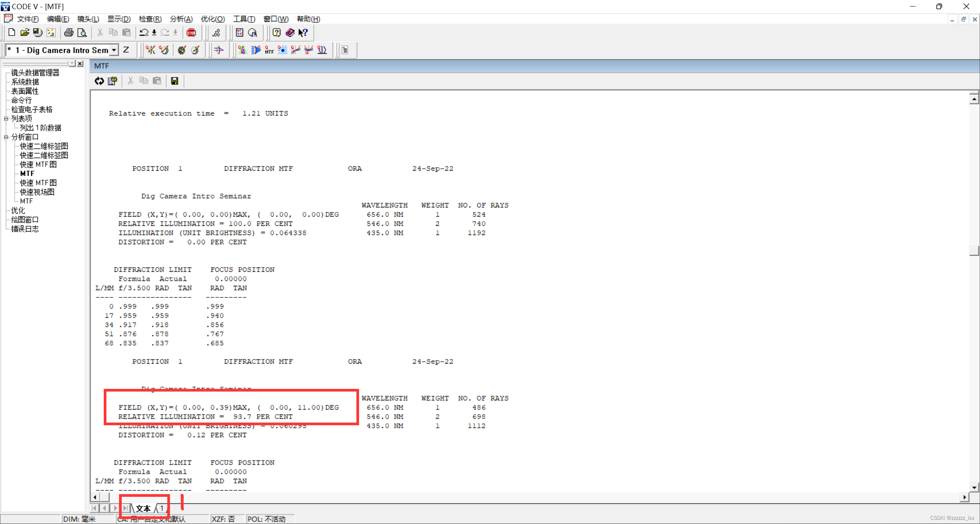980x524 pixels.
Task: Close the navigation panel with X
Action: click(80, 64)
